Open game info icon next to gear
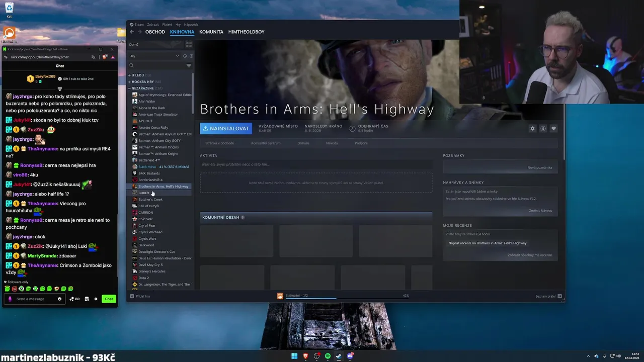This screenshot has width=644, height=362. [543, 128]
